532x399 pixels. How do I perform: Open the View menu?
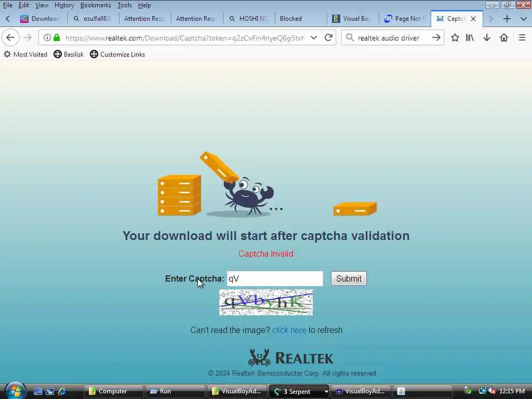pyautogui.click(x=42, y=5)
